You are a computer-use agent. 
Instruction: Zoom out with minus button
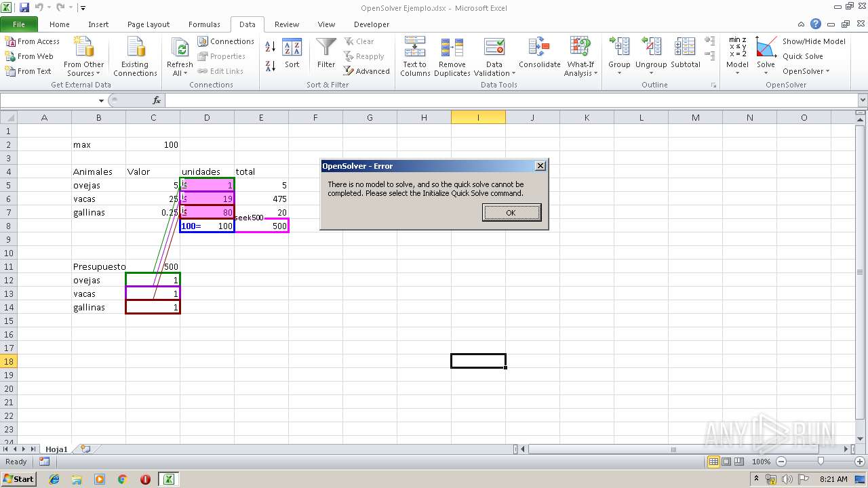click(781, 462)
